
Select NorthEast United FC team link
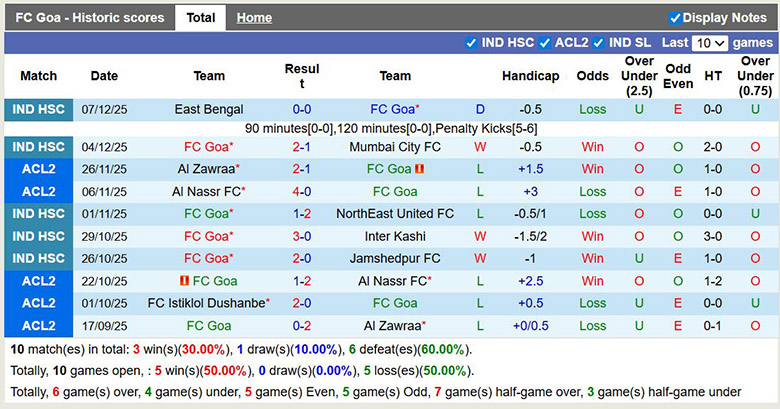click(x=395, y=214)
